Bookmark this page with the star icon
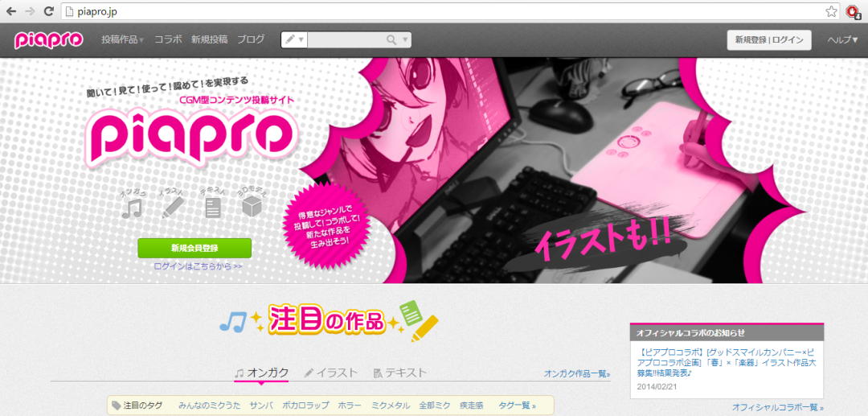868x416 pixels. [831, 11]
